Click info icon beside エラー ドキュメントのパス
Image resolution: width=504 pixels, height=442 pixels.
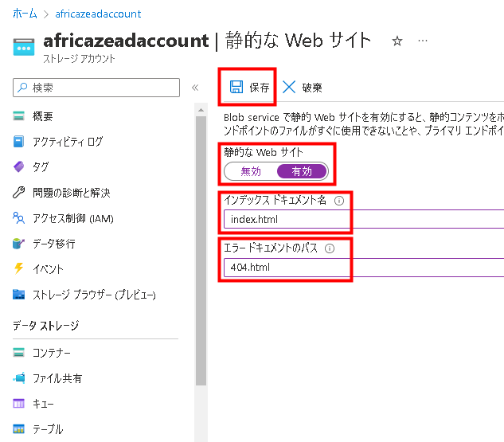(x=330, y=248)
